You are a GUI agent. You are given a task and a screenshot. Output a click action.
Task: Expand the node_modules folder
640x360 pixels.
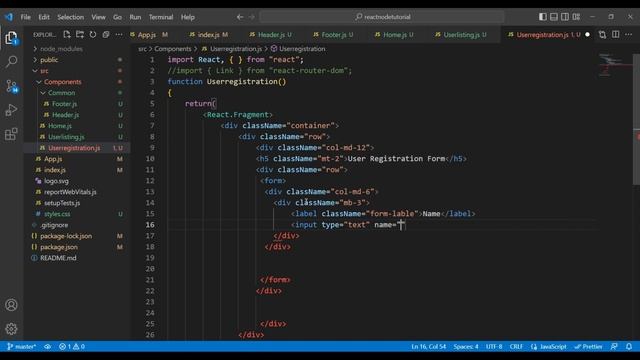61,49
